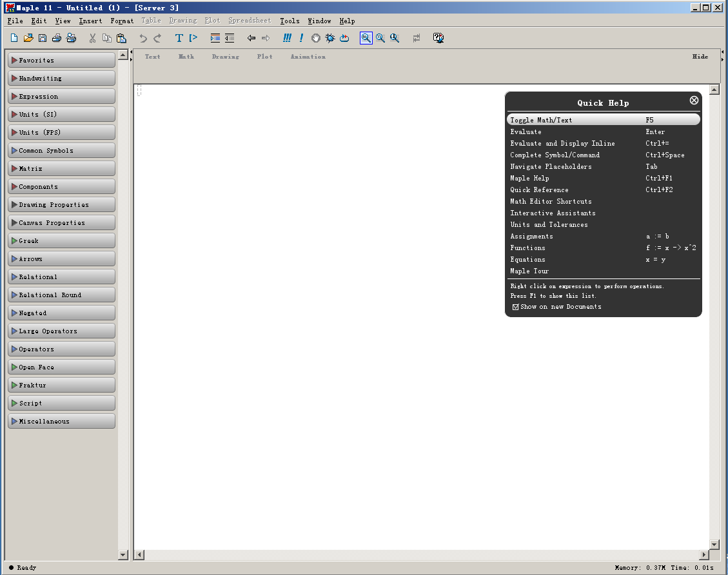Open print preview icon
Viewport: 728px width, 575px height.
point(71,38)
